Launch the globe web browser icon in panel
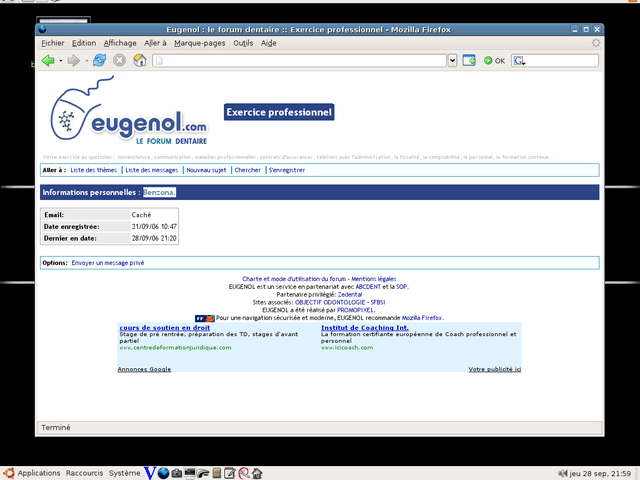Image resolution: width=640 pixels, height=480 pixels. tap(163, 473)
